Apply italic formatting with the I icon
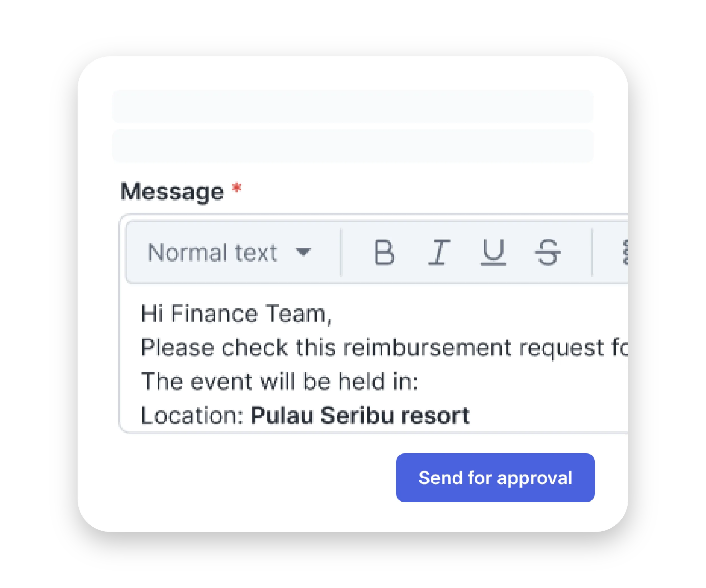This screenshot has width=706, height=588. 439,252
